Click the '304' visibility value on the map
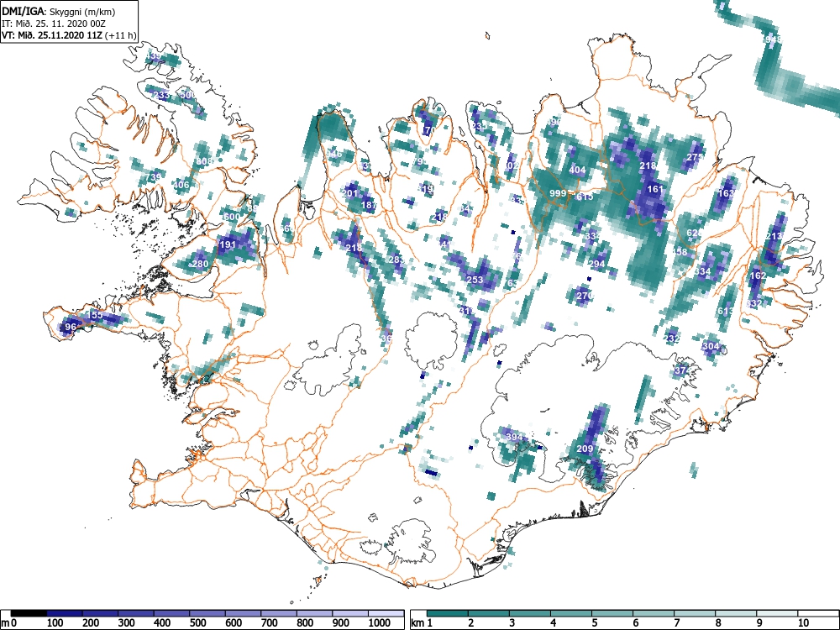The image size is (840, 630). point(711,346)
